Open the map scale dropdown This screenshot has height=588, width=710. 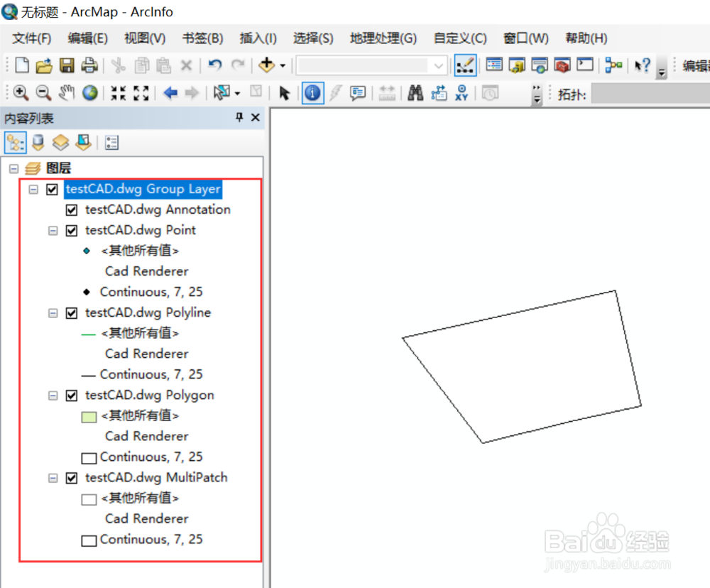click(x=438, y=66)
